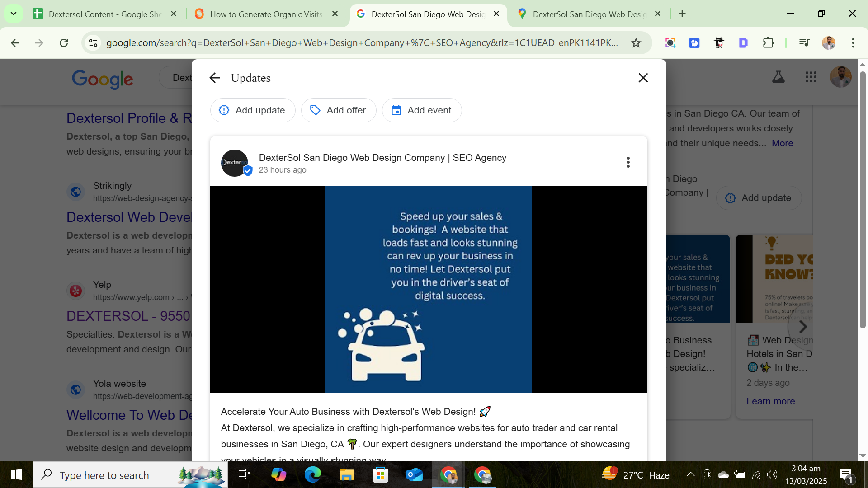Click the Add event button
This screenshot has height=488, width=868.
(421, 110)
